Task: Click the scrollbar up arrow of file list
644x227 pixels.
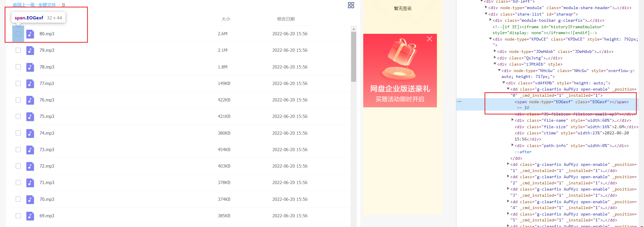Action: coord(354,29)
